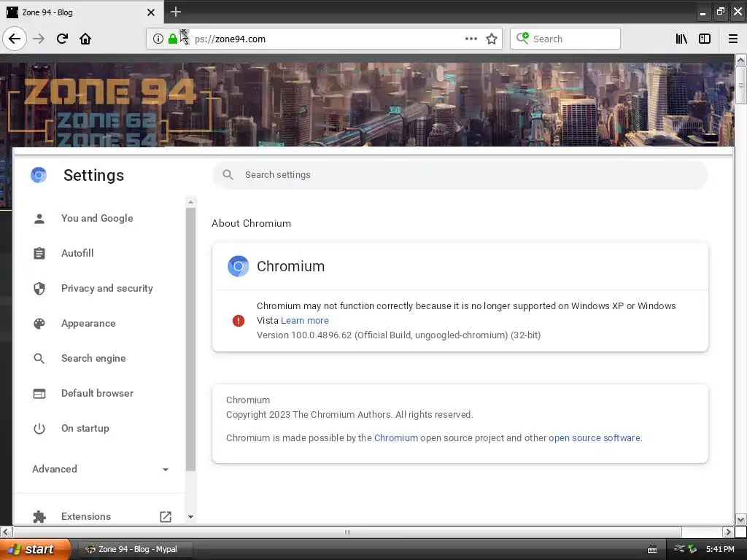Screen dimensions: 747x560
Task: Click the page vertical scrollbar up arrow
Action: click(740, 60)
